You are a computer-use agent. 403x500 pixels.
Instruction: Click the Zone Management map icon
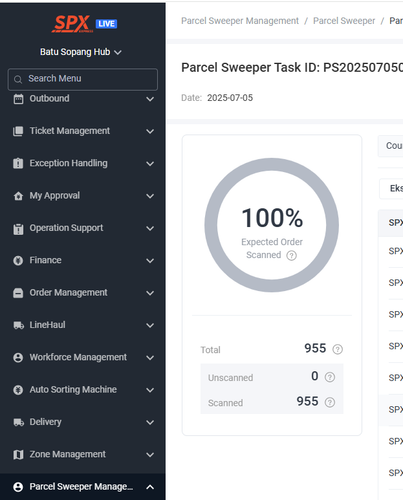[18, 454]
